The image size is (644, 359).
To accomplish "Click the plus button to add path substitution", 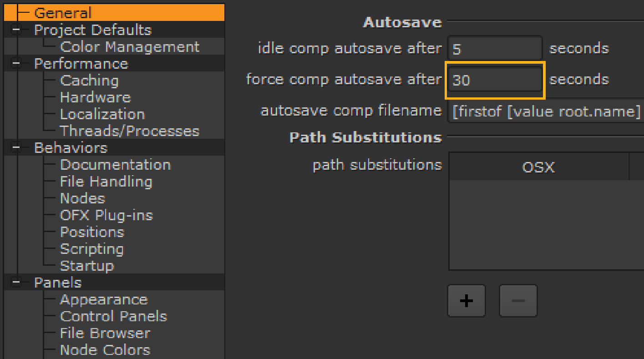I will pyautogui.click(x=467, y=301).
